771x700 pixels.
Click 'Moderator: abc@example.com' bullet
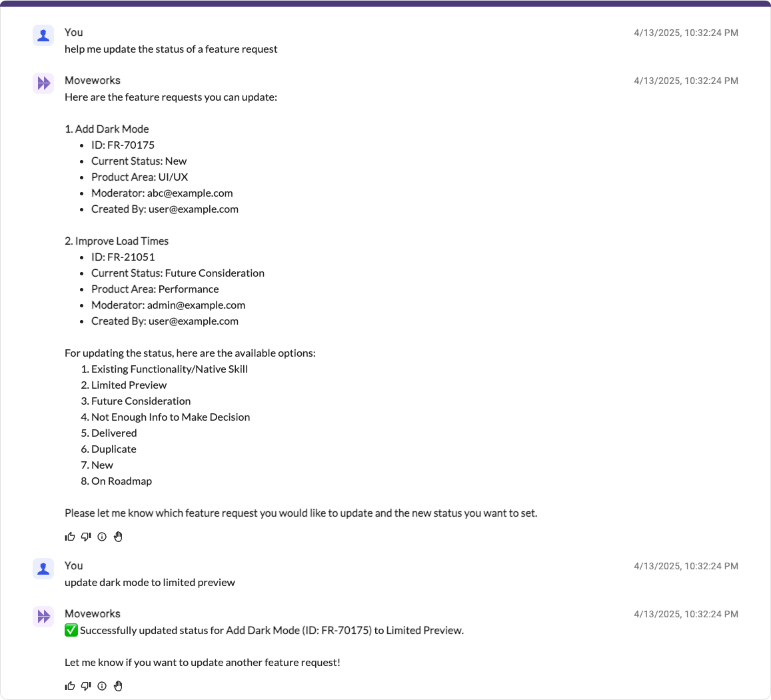pos(162,193)
